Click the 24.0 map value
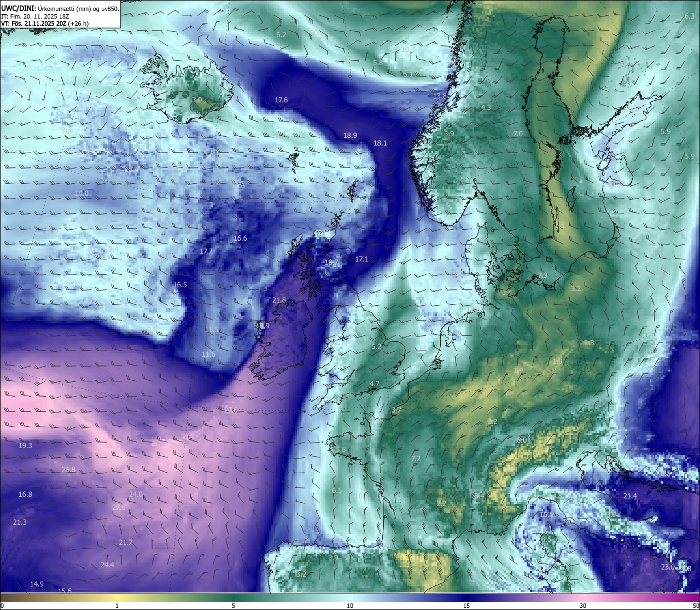Screen dimensions: 700x610 pos(136,495)
